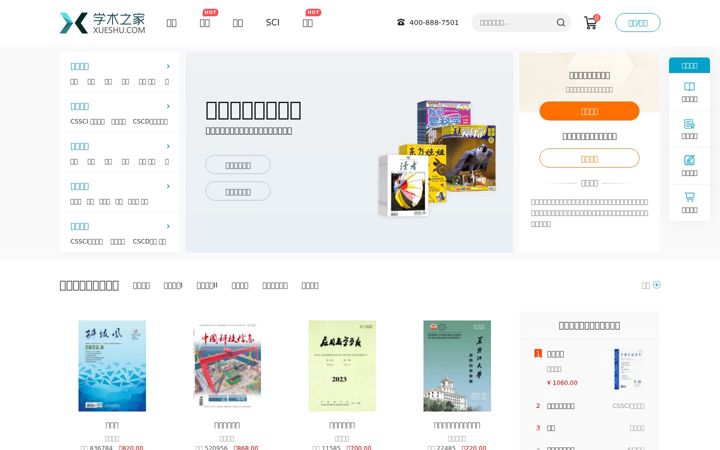Open the third main navigation item
720x450 pixels.
point(237,23)
